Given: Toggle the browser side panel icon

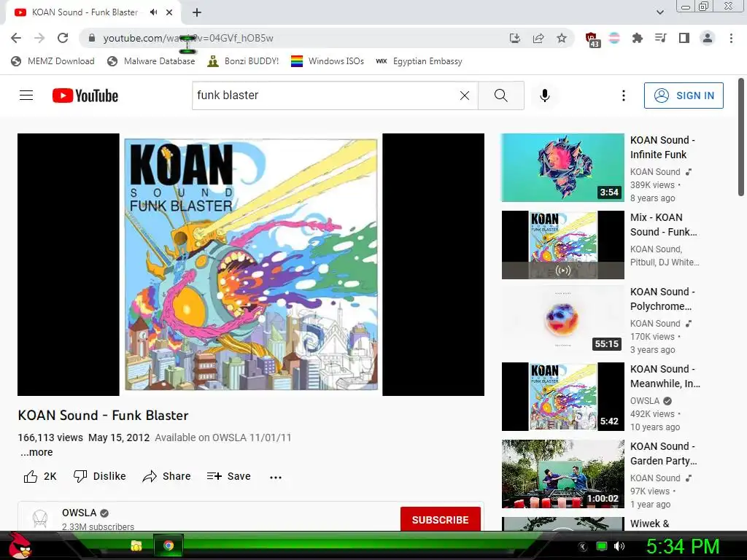Looking at the screenshot, I should click(x=684, y=38).
